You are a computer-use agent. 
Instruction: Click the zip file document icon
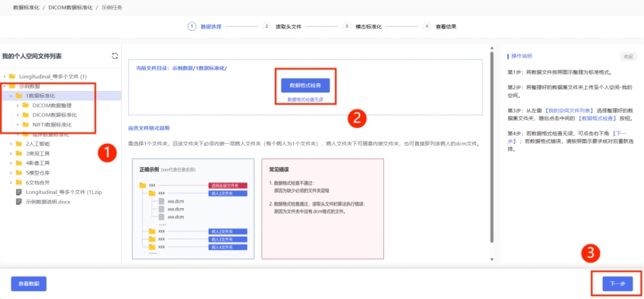click(19, 192)
